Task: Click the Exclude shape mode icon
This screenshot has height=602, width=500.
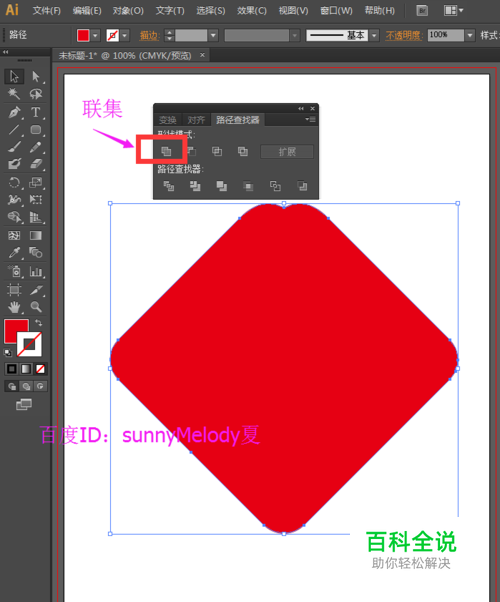Action: pos(243,152)
